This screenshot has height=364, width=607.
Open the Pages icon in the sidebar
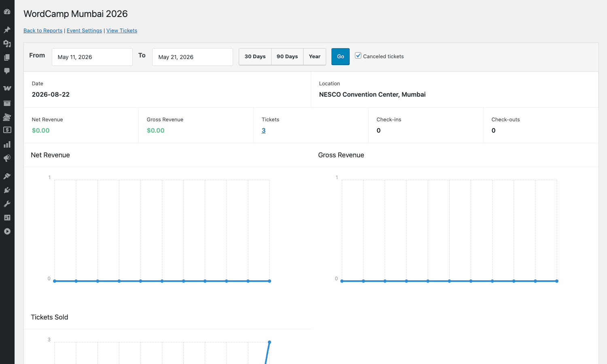coord(7,57)
